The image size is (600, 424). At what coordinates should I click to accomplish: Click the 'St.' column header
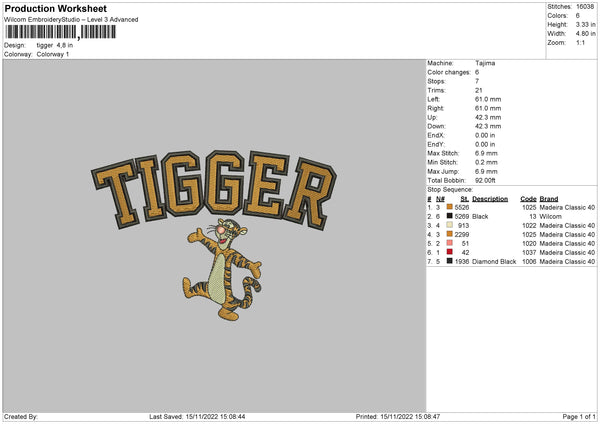point(465,199)
